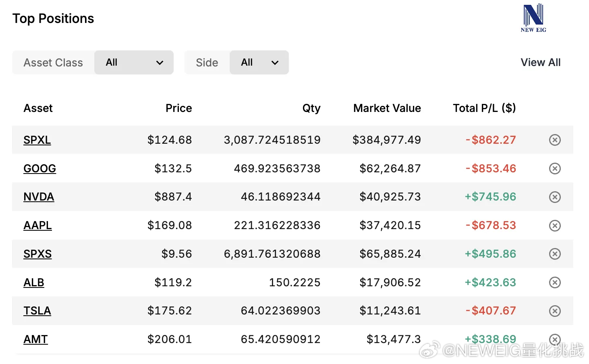
Task: Select TSLA quantity 64.022369903
Action: (281, 311)
